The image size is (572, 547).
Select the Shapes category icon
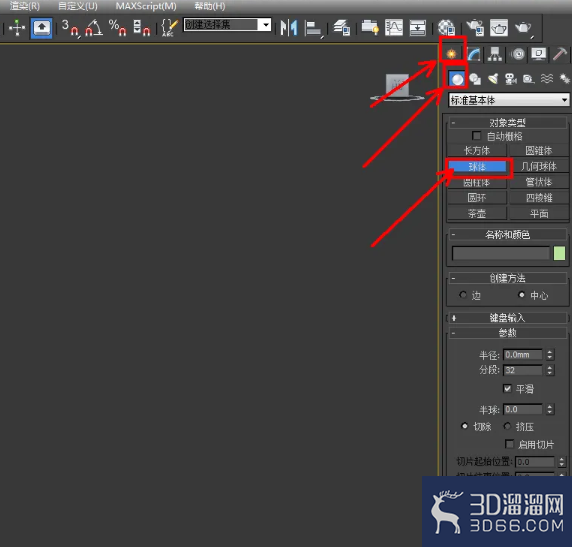475,79
